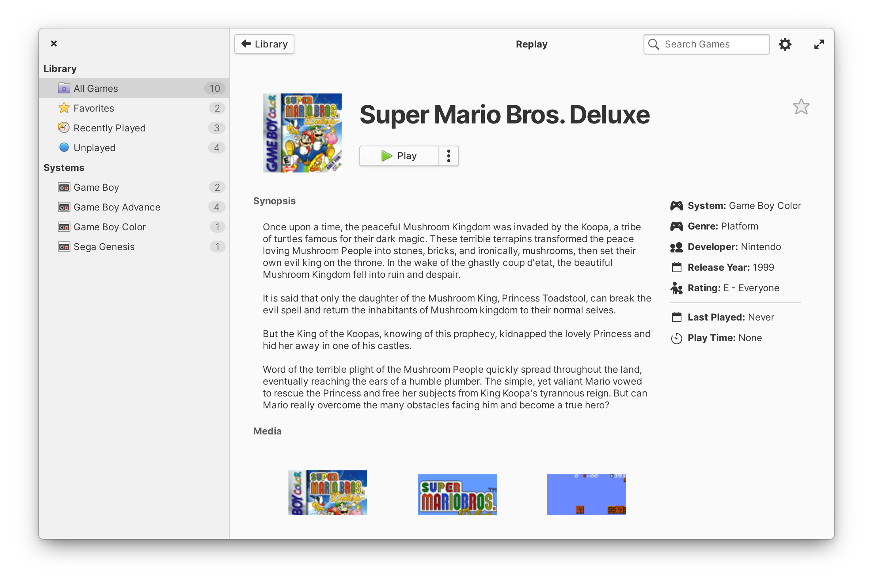Open the box art media thumbnail

point(327,493)
